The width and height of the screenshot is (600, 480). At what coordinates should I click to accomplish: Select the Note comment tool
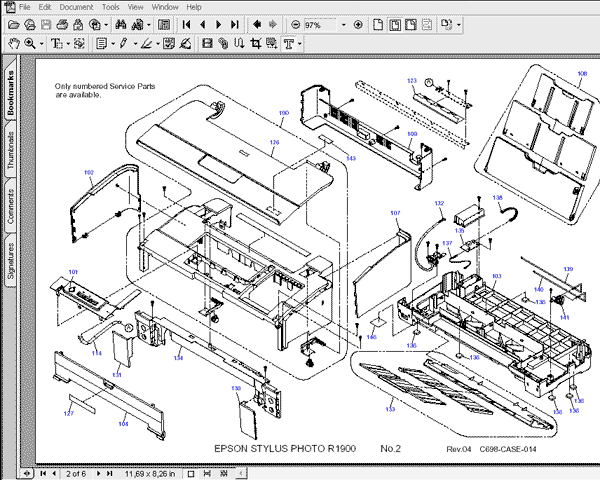pos(101,44)
